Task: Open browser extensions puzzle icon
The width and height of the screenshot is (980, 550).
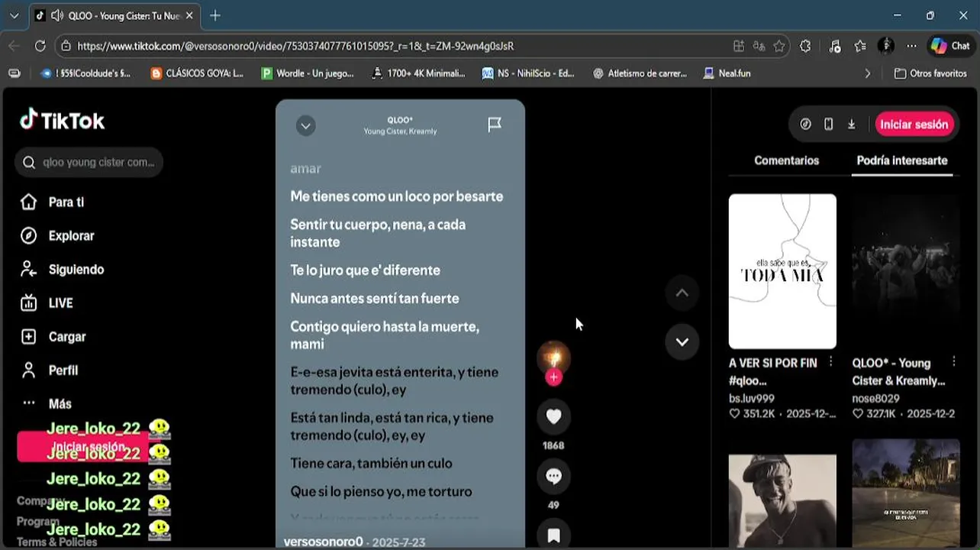Action: coord(805,46)
